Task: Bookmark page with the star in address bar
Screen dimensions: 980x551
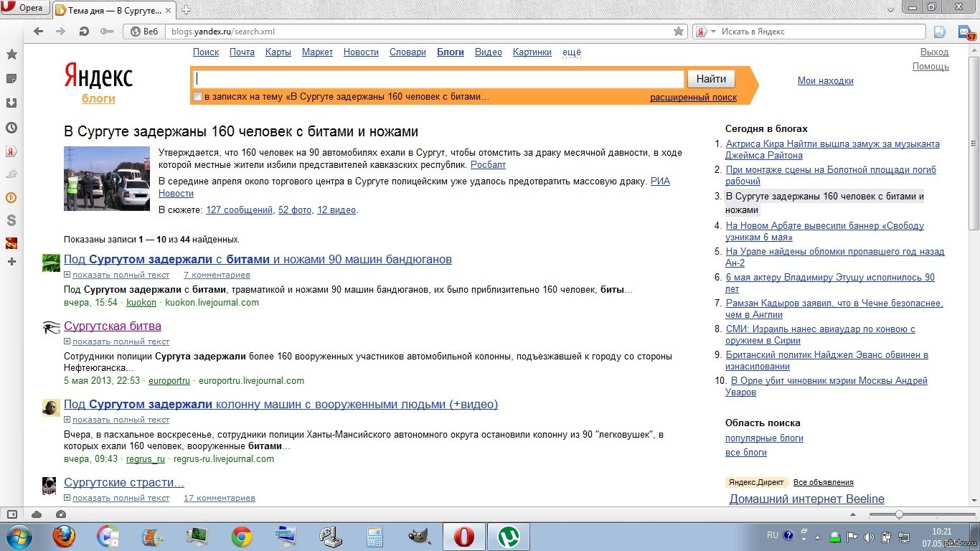Action: pyautogui.click(x=678, y=32)
